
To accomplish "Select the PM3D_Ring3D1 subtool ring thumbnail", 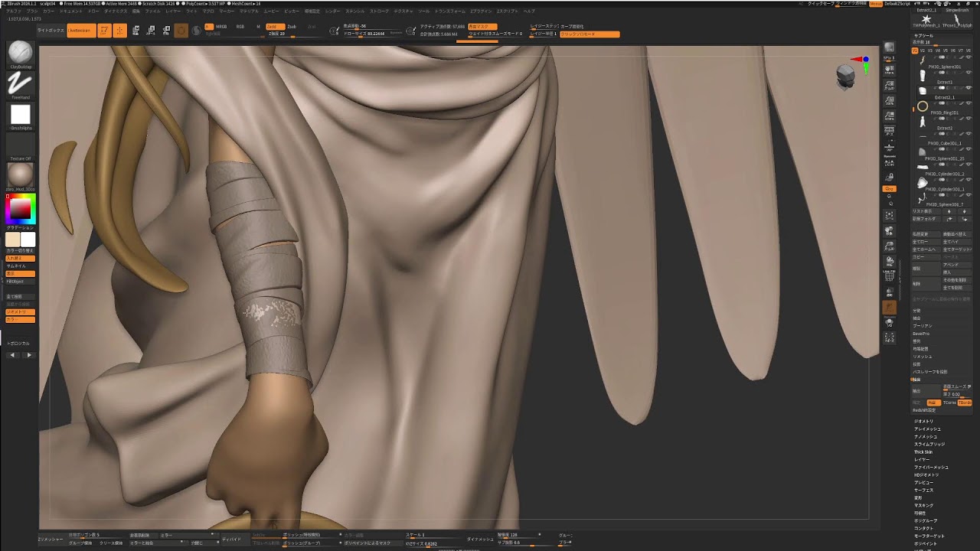I will (x=923, y=106).
